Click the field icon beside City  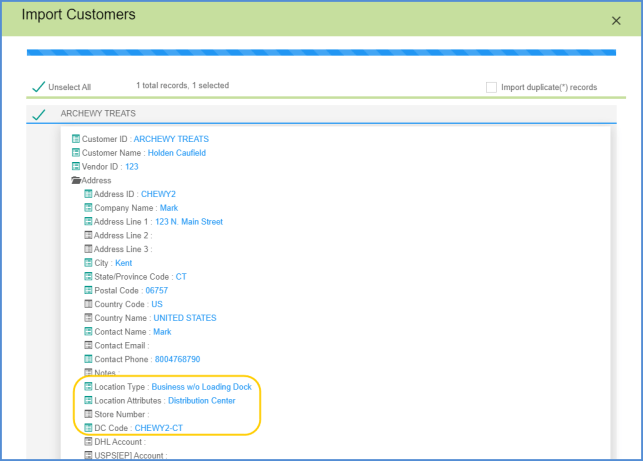(88, 262)
